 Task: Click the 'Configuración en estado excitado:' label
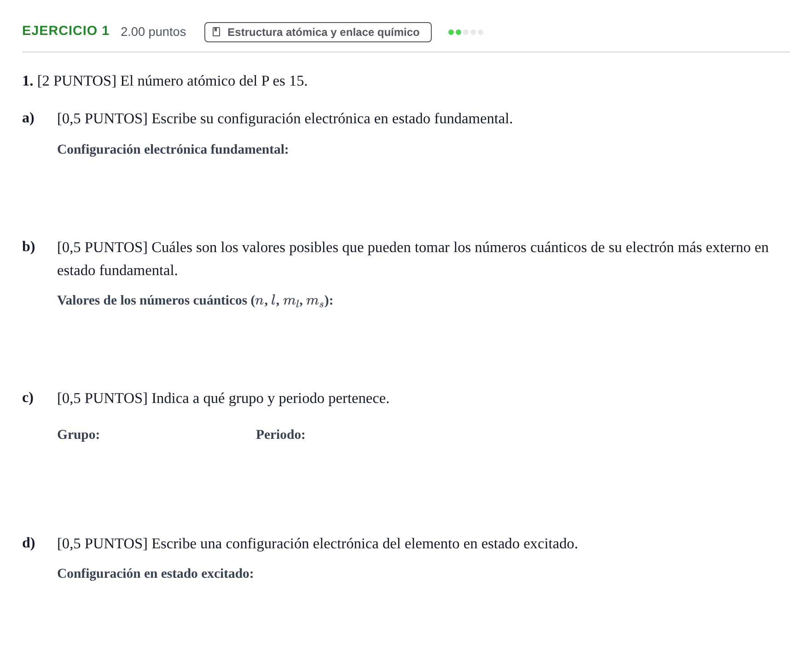(x=155, y=574)
